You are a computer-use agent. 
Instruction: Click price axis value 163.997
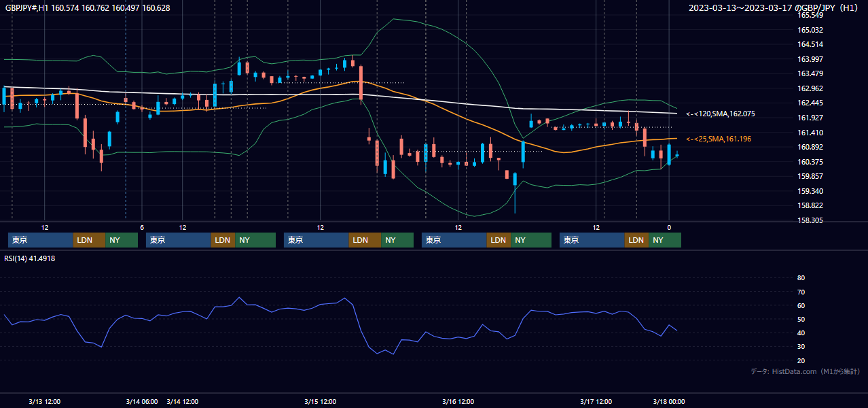coord(810,59)
